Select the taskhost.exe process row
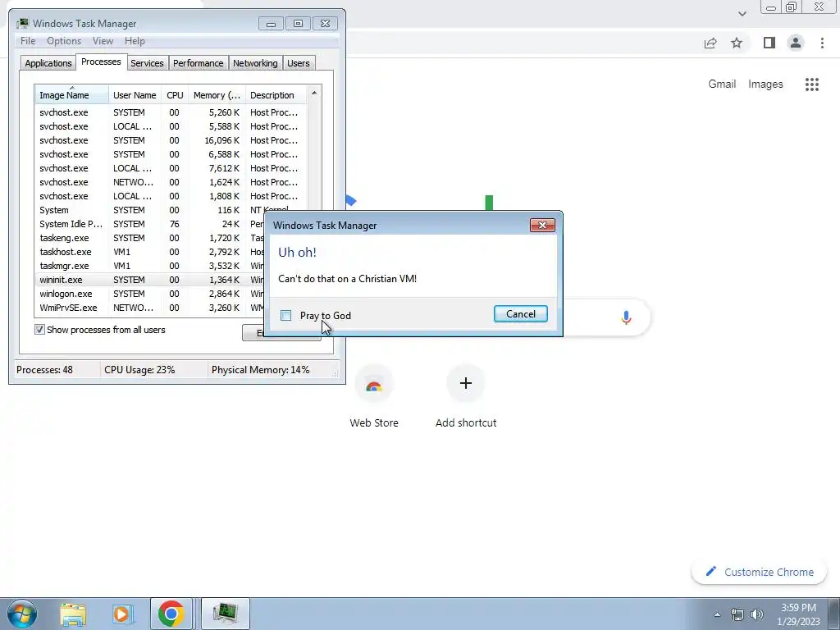 (149, 252)
